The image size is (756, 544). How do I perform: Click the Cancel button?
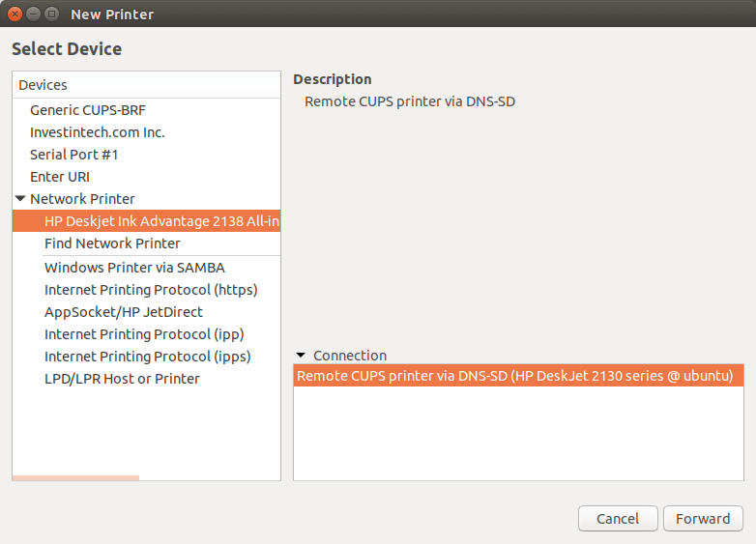tap(617, 519)
